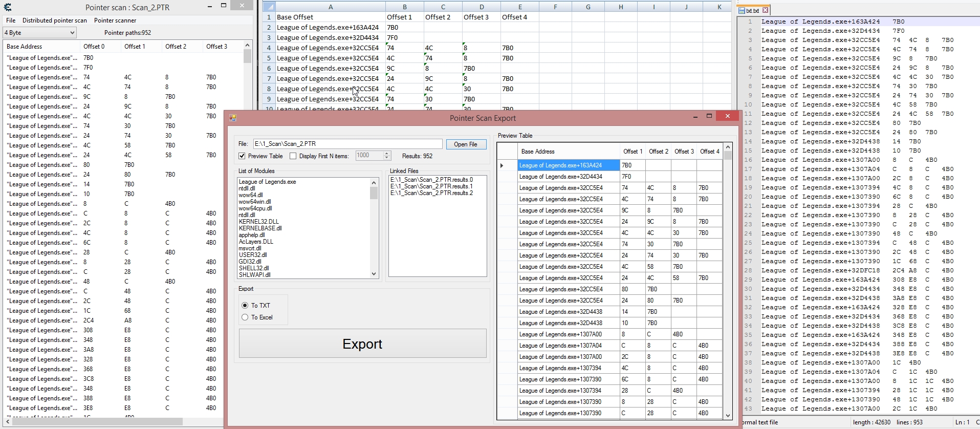980x429 pixels.
Task: Select AcLayers.DLL in module list
Action: [256, 242]
